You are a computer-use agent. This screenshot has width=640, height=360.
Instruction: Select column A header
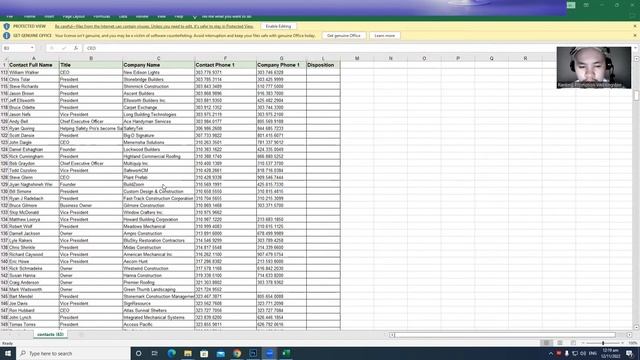point(33,58)
